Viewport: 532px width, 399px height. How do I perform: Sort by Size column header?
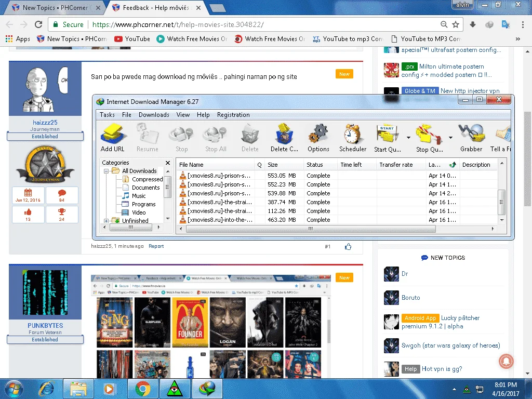pyautogui.click(x=284, y=165)
